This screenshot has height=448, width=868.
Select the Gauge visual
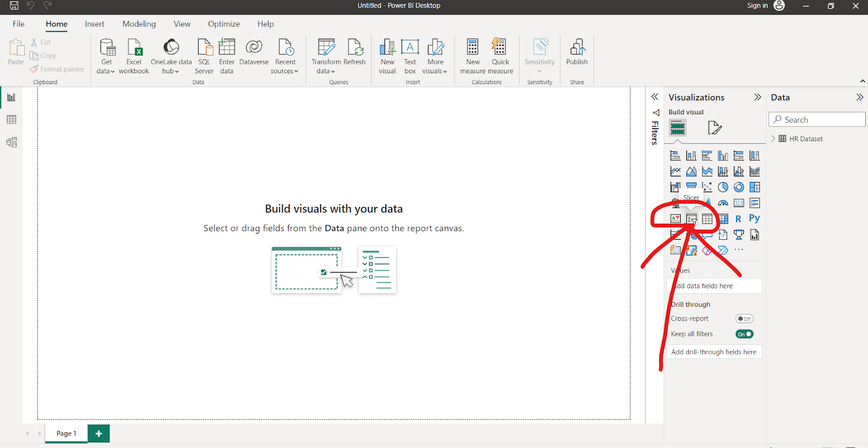(723, 203)
